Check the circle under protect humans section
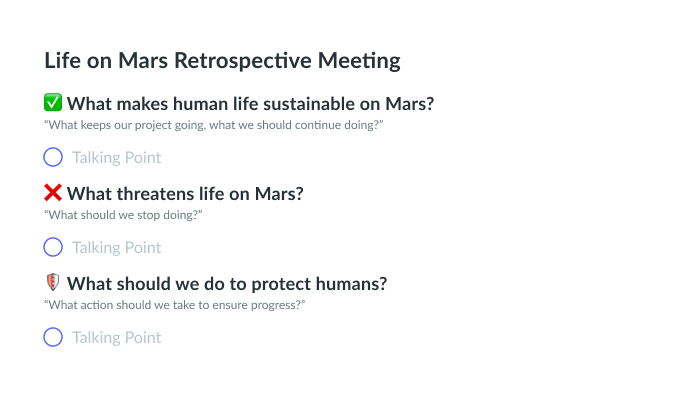This screenshot has width=684, height=396. click(x=53, y=337)
